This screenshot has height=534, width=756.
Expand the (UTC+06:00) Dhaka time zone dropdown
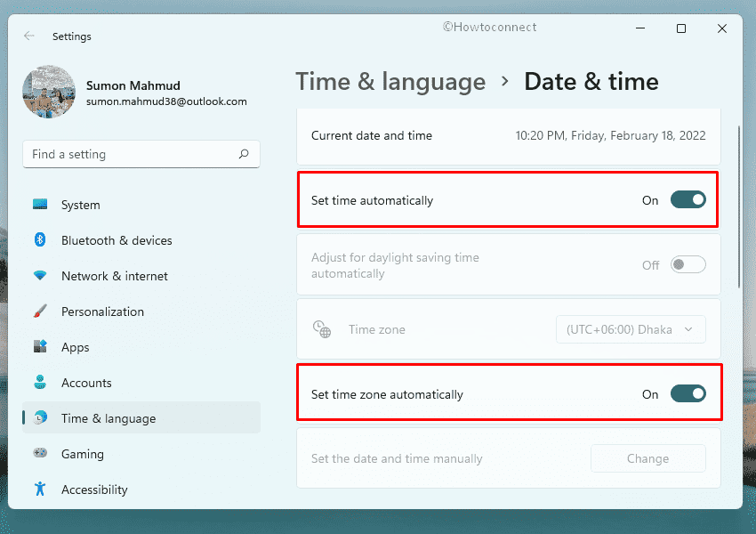pyautogui.click(x=630, y=329)
